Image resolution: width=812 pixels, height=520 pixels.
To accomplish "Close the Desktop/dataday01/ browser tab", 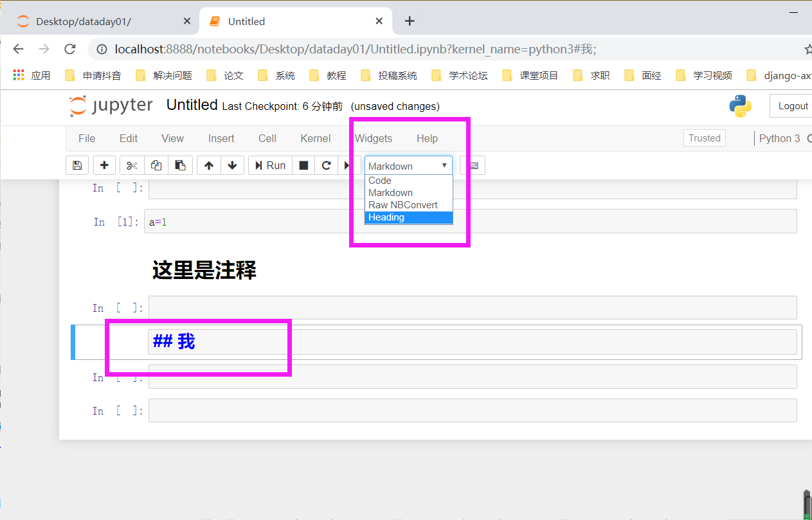I will click(x=187, y=21).
